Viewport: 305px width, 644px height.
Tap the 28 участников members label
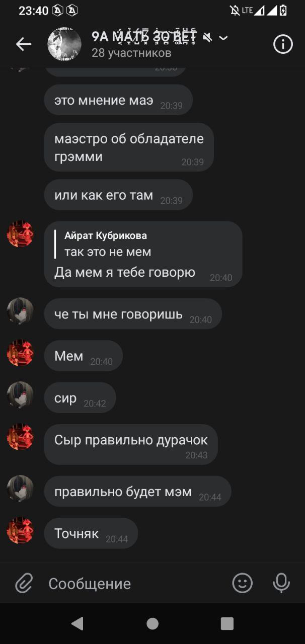pos(131,53)
